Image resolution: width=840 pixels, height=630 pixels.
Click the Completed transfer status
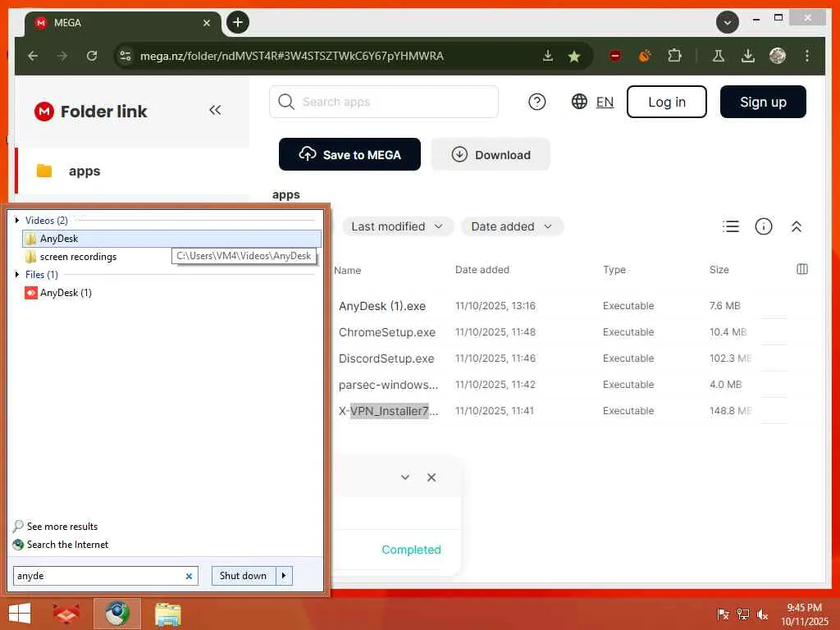pyautogui.click(x=411, y=550)
